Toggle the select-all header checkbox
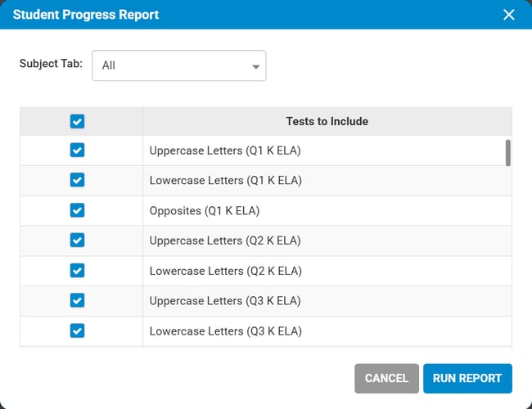This screenshot has width=532, height=409. (x=77, y=121)
